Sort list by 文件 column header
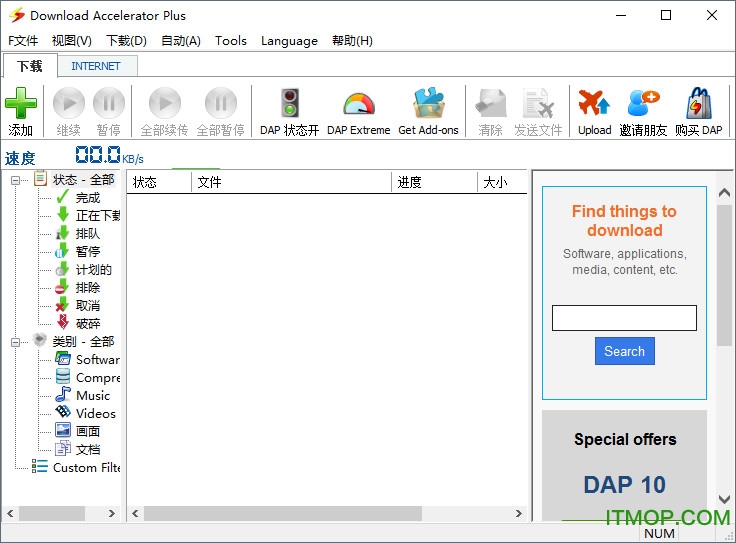The image size is (736, 543). click(x=291, y=182)
